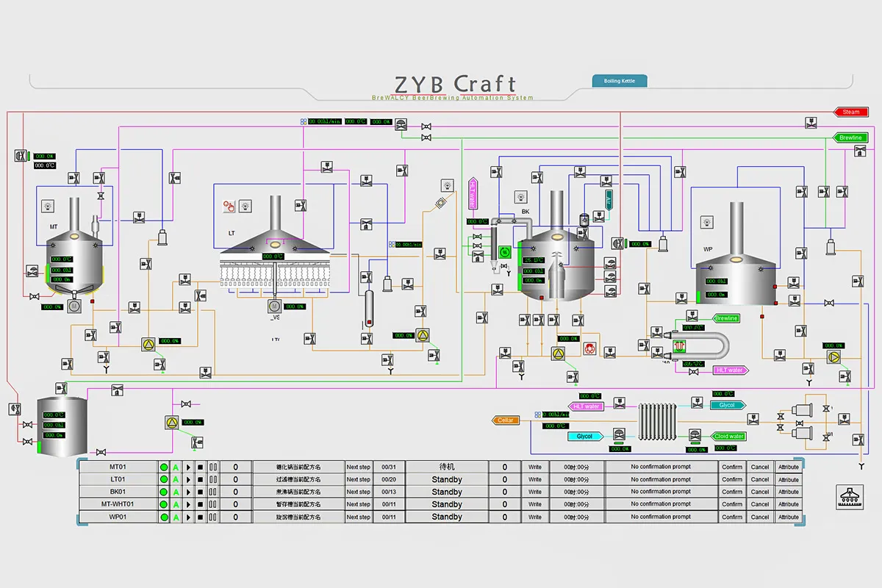Pause BK01 with the pause button
This screenshot has width=882, height=588.
[213, 492]
